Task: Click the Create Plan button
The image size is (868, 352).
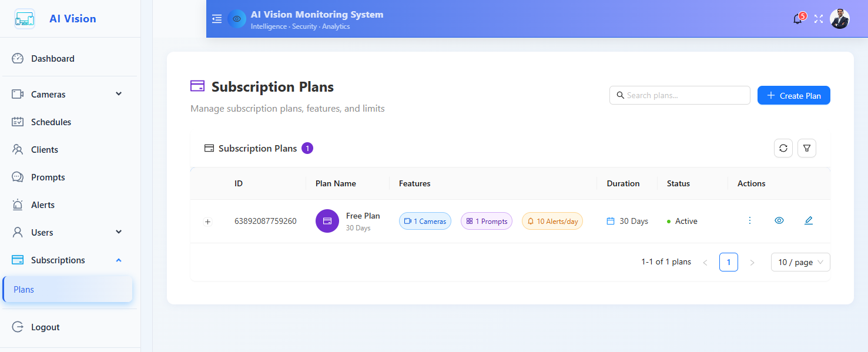Action: 793,95
